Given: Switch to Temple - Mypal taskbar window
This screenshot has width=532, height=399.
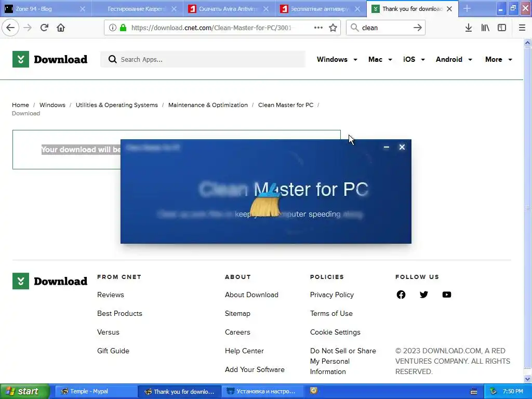Looking at the screenshot, I should pyautogui.click(x=96, y=391).
